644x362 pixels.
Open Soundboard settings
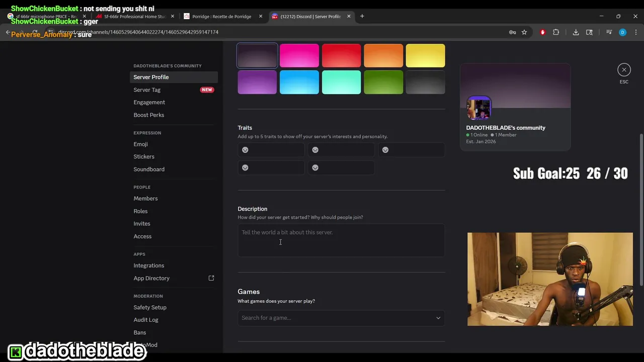click(x=174, y=169)
